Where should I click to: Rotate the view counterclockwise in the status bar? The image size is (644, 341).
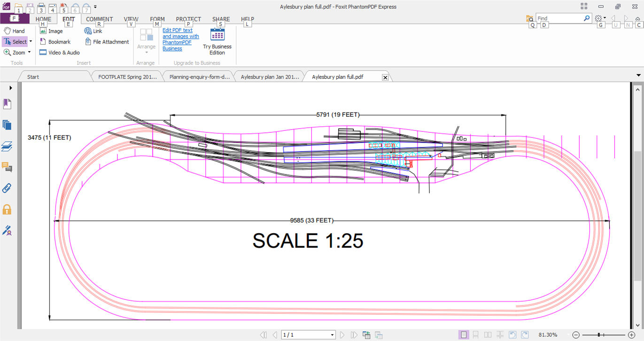[512, 335]
